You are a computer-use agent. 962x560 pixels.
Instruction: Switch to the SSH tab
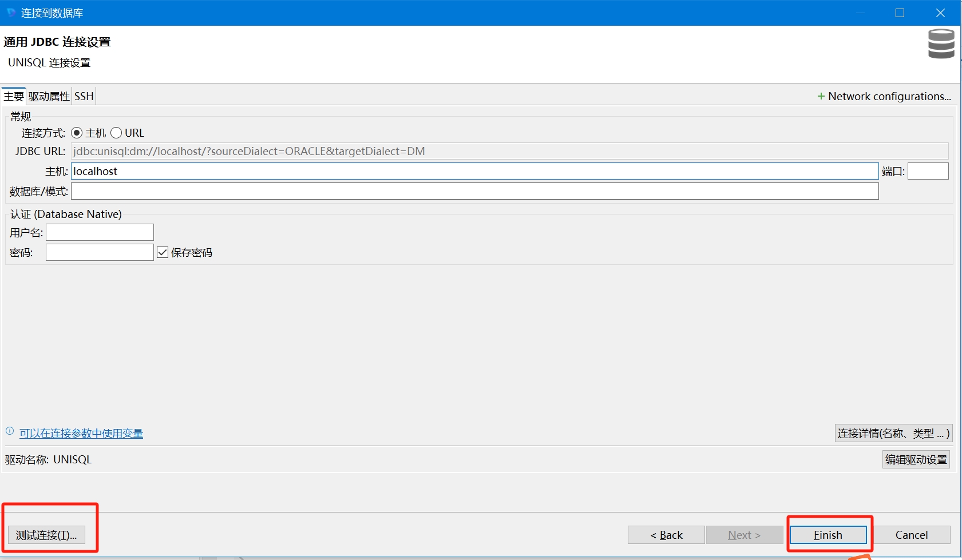84,96
